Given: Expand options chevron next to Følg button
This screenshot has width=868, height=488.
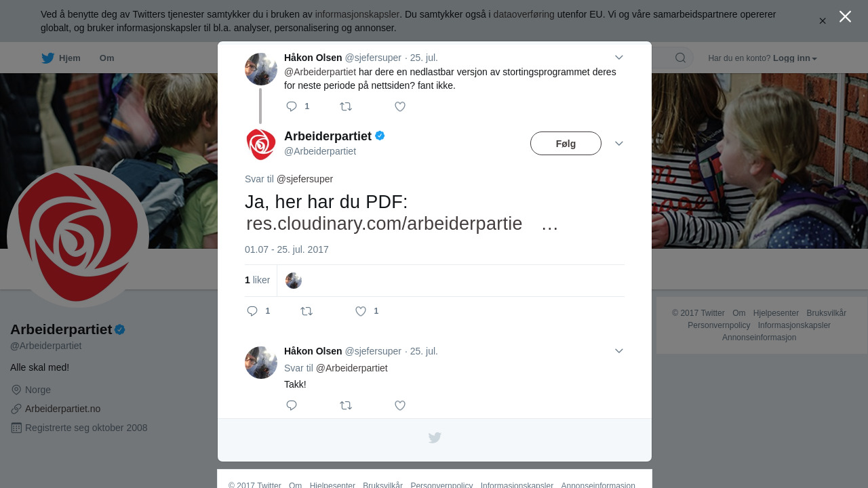Looking at the screenshot, I should pyautogui.click(x=619, y=144).
